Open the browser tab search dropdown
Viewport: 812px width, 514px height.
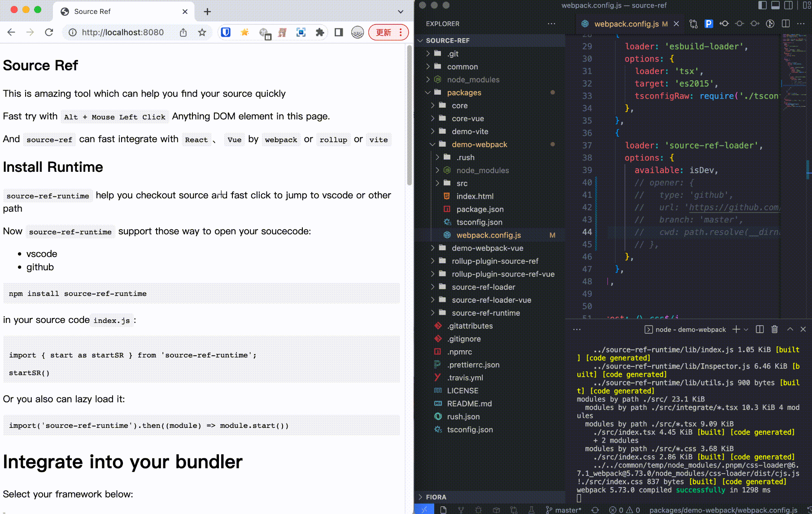pyautogui.click(x=401, y=12)
